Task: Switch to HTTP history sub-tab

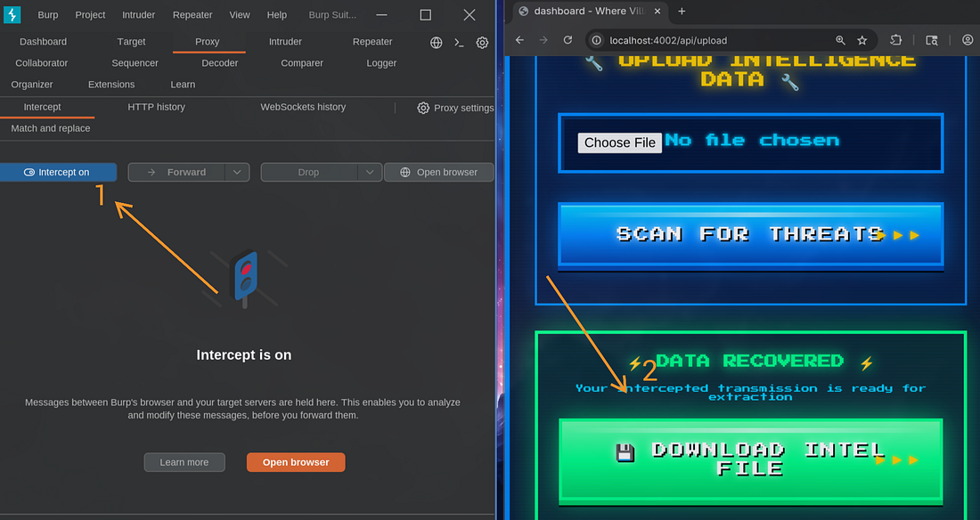Action: pyautogui.click(x=156, y=107)
